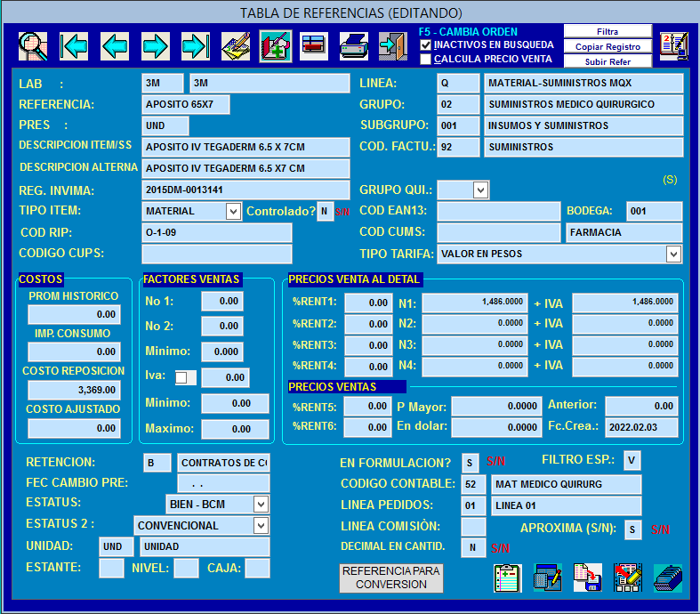Image resolution: width=700 pixels, height=614 pixels.
Task: Click the clipboard checklist icon at bottom
Action: point(508,578)
